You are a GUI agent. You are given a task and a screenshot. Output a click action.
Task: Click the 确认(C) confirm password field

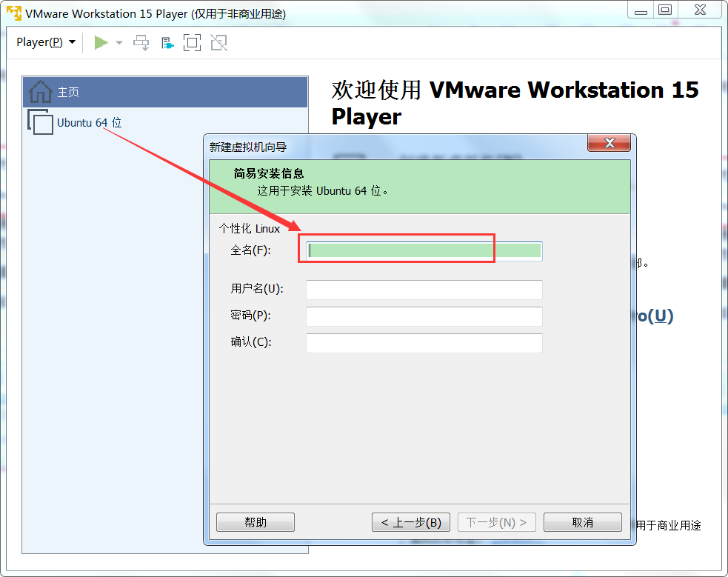[x=424, y=343]
